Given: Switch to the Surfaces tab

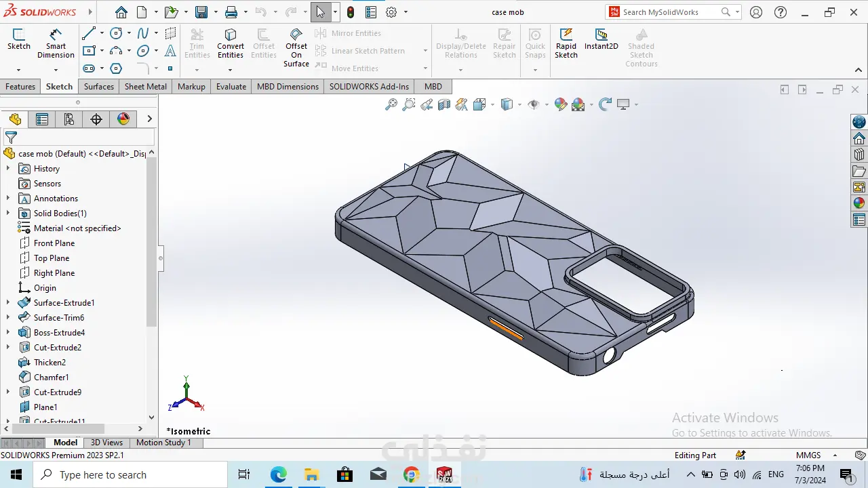Looking at the screenshot, I should click(x=99, y=87).
